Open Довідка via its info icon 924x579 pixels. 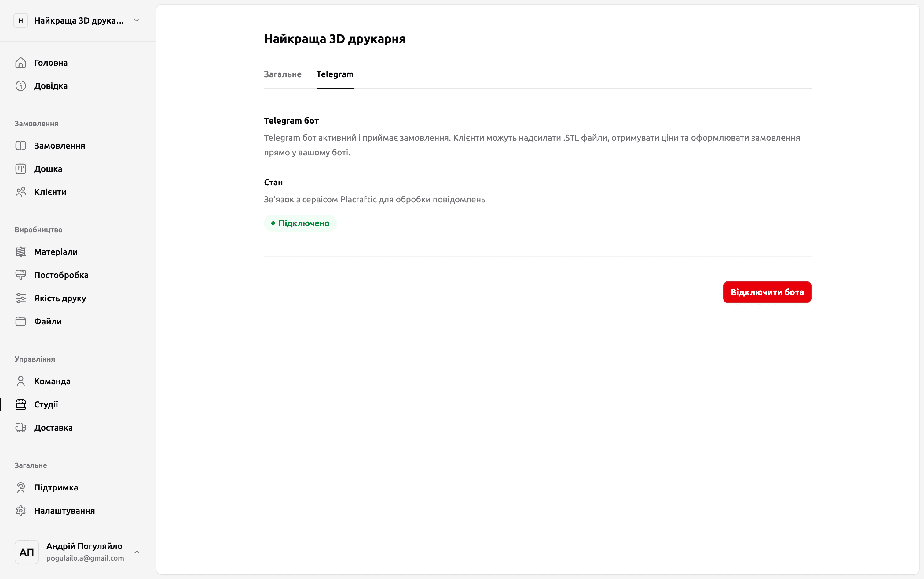point(21,86)
